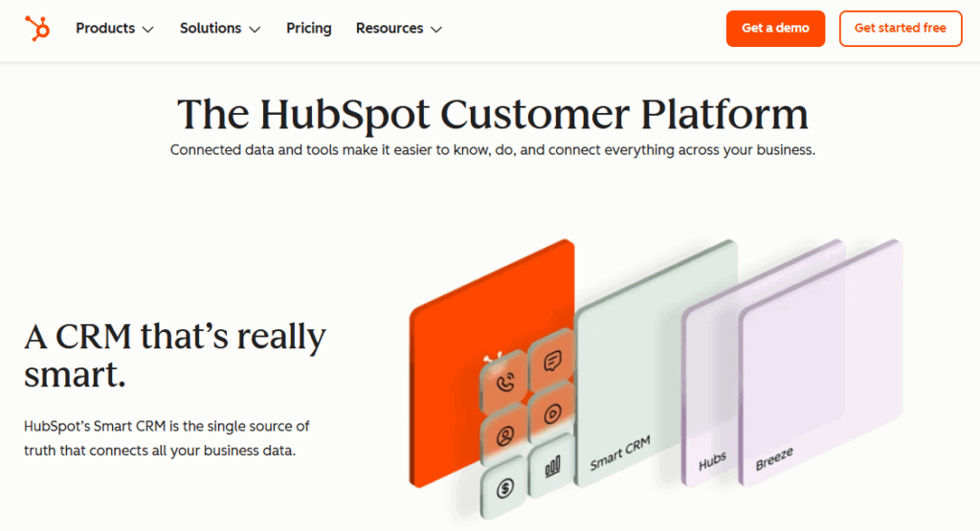
Task: Expand the Products dropdown chevron
Action: pyautogui.click(x=147, y=30)
